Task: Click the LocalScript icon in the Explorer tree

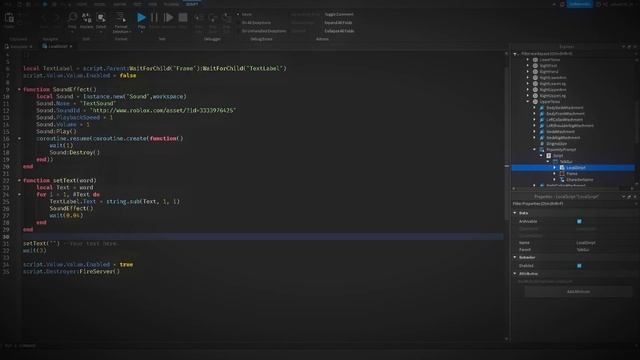Action: (562, 167)
